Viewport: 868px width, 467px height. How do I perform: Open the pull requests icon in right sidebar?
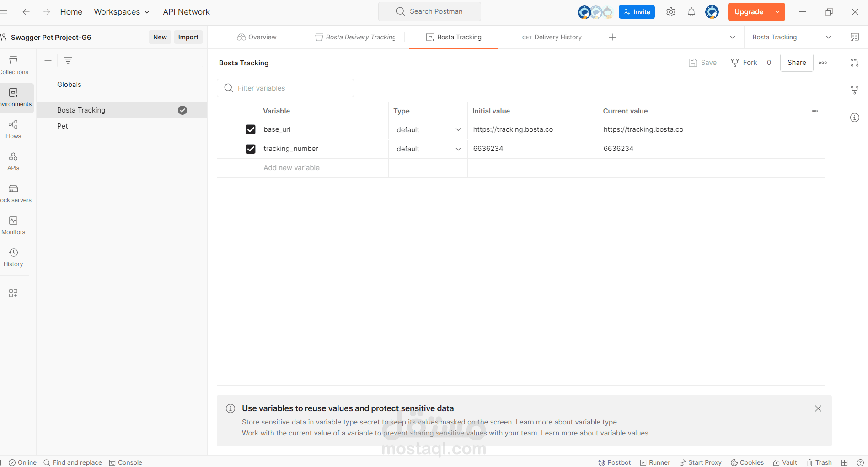click(855, 63)
